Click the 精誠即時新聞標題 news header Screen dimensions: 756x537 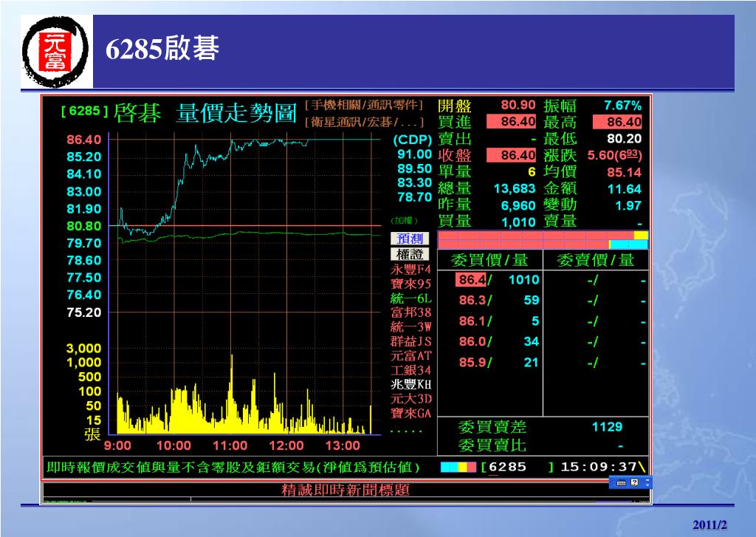click(346, 490)
